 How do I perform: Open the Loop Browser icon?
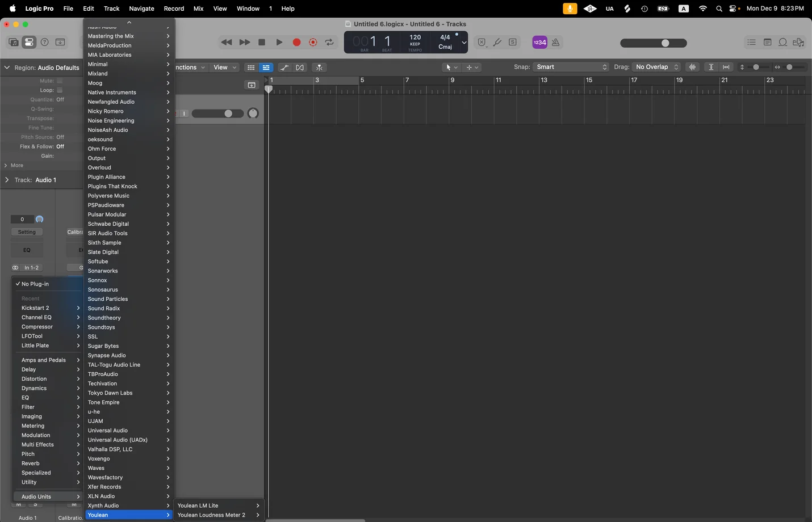tap(782, 43)
